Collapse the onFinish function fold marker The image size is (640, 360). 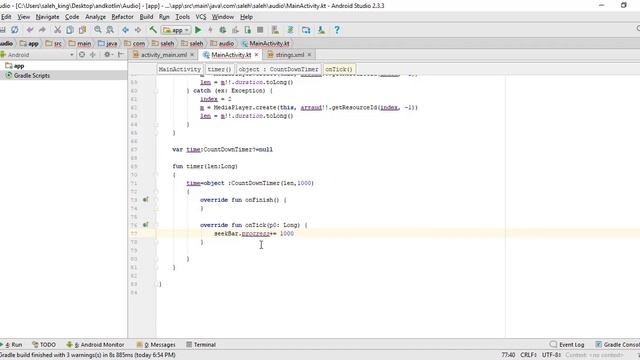[156, 200]
